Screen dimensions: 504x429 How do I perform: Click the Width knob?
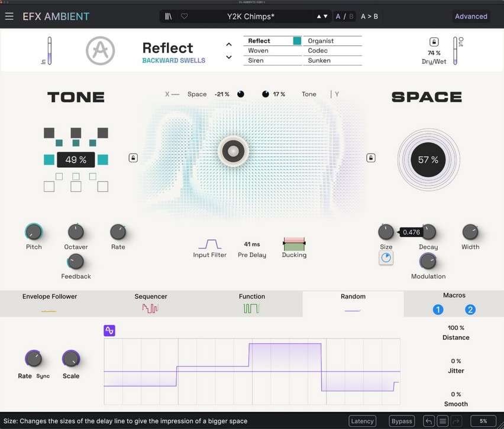pos(470,232)
